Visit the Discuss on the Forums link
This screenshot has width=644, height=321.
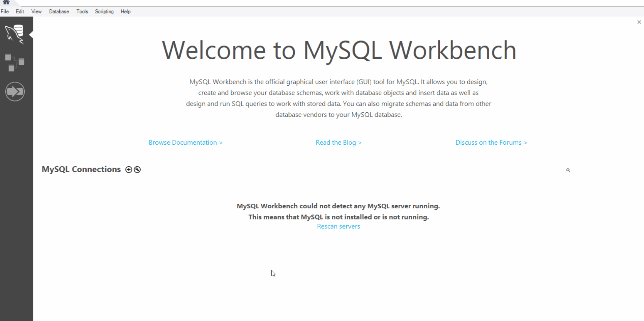click(x=491, y=143)
